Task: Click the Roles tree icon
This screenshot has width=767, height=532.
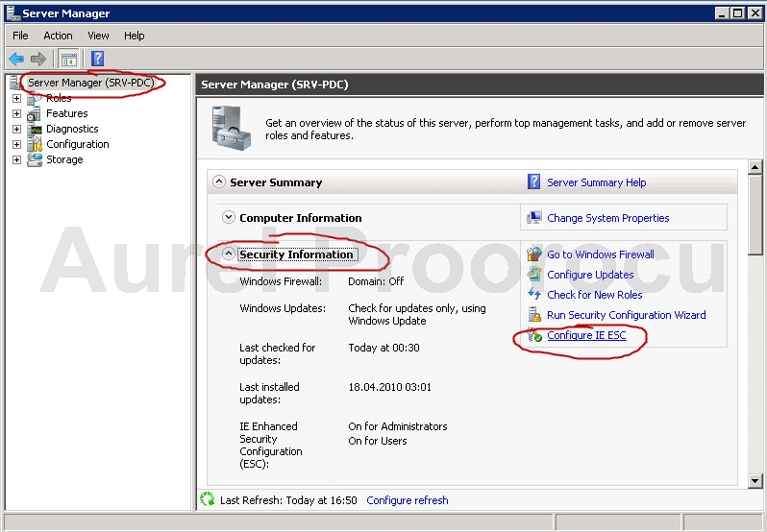Action: pyautogui.click(x=35, y=98)
